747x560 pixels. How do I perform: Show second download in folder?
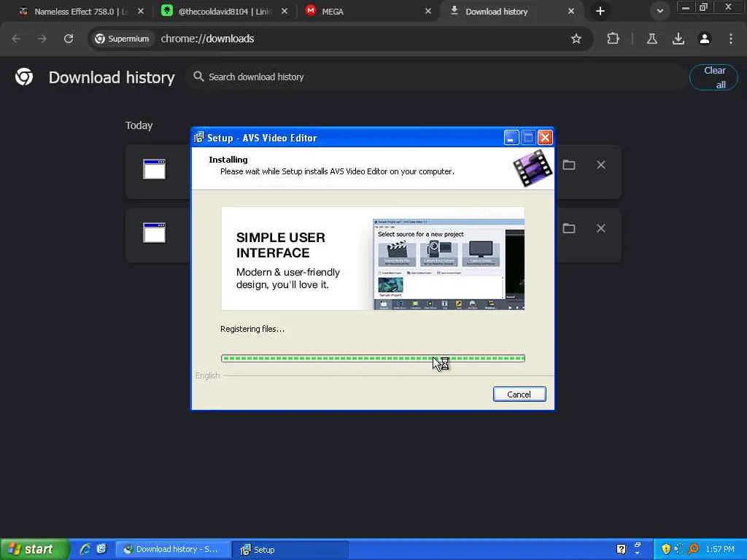tap(569, 228)
